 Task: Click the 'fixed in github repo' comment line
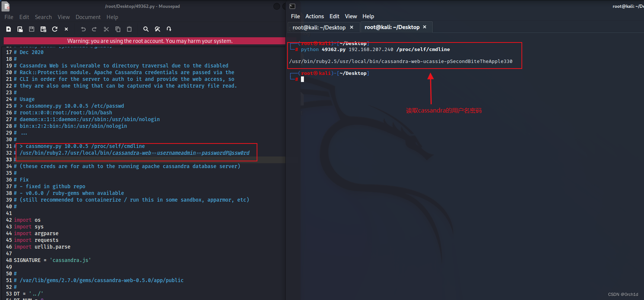click(50, 186)
